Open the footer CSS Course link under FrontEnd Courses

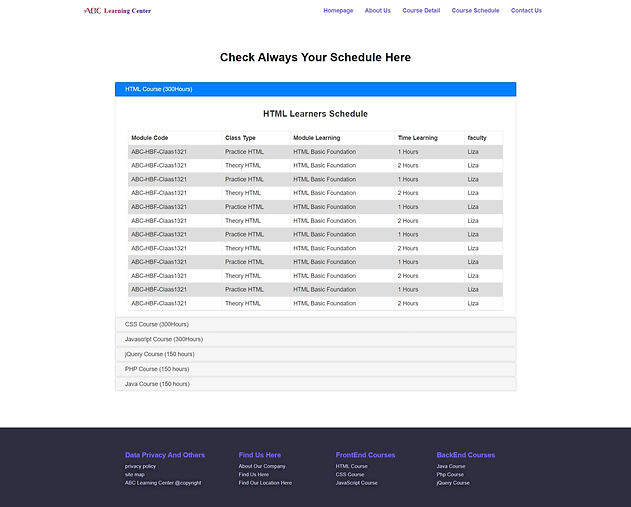coord(350,474)
